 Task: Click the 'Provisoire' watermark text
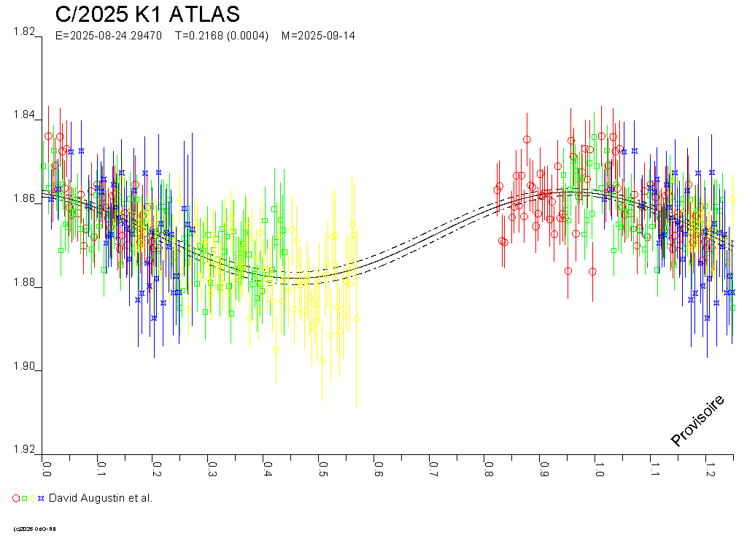pos(697,421)
